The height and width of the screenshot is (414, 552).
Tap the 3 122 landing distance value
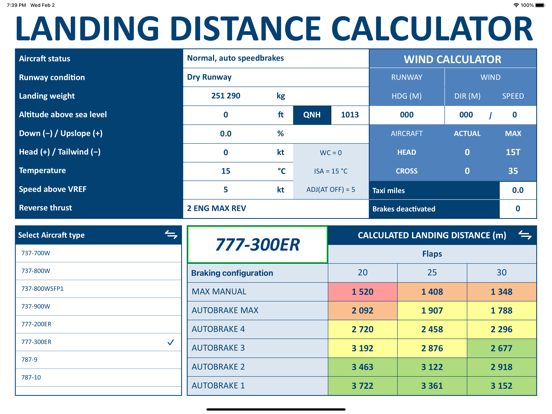[432, 367]
